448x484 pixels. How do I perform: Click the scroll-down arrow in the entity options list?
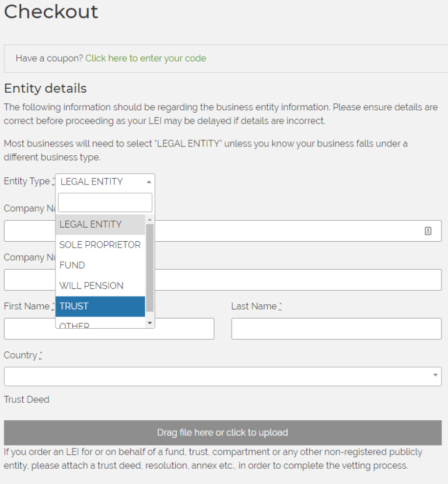[150, 322]
